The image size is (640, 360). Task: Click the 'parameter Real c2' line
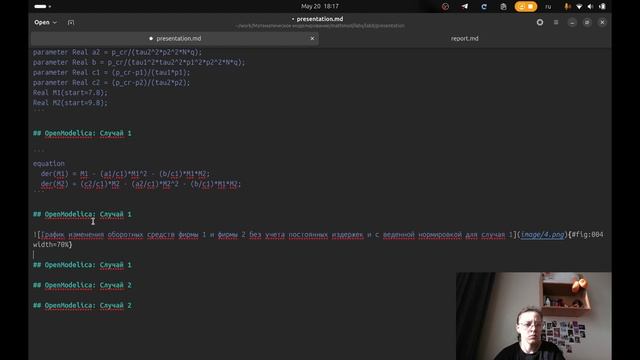pos(111,82)
